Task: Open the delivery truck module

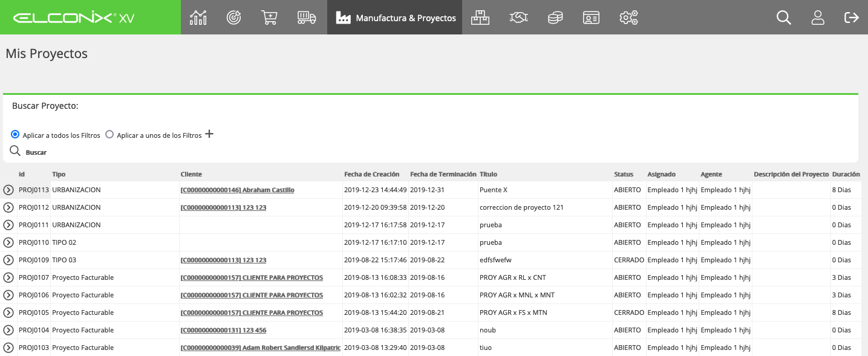Action: 307,18
